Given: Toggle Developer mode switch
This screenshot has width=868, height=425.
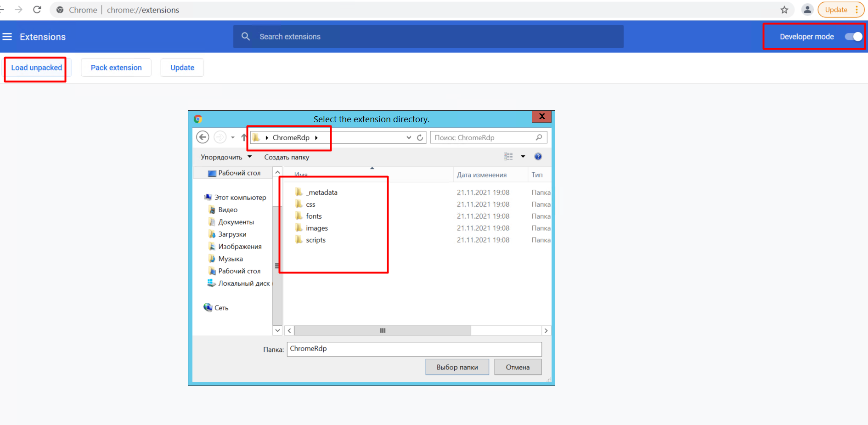Looking at the screenshot, I should point(854,37).
